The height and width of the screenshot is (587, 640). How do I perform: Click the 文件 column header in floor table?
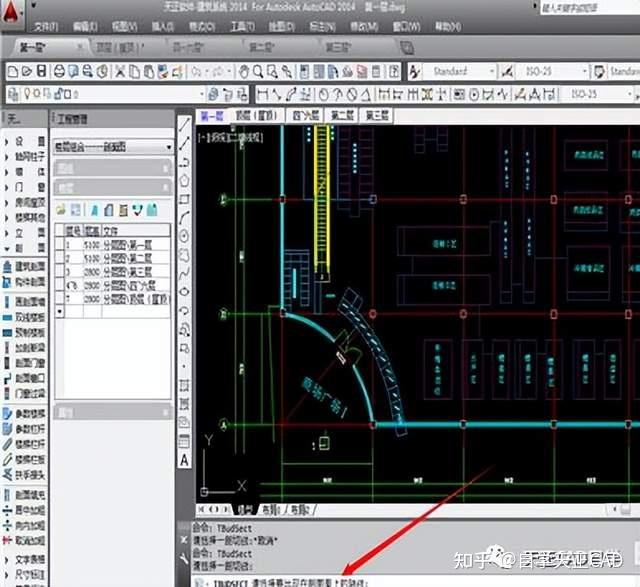click(x=136, y=231)
